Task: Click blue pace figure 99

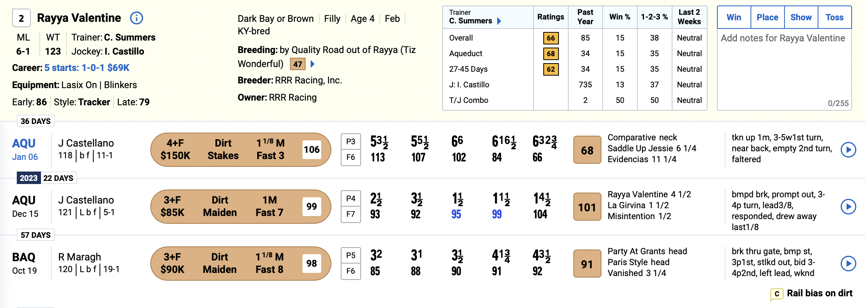Action: coord(497,214)
